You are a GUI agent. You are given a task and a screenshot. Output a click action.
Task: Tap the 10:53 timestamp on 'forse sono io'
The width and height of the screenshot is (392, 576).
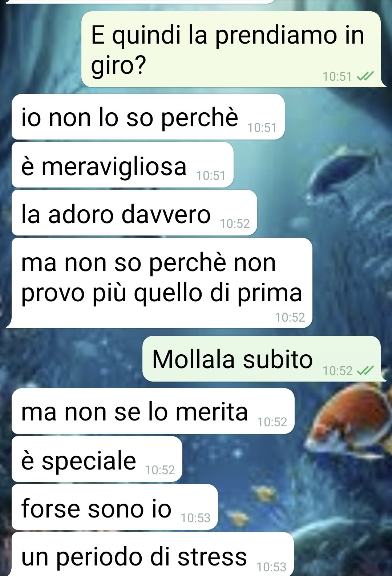pyautogui.click(x=195, y=518)
